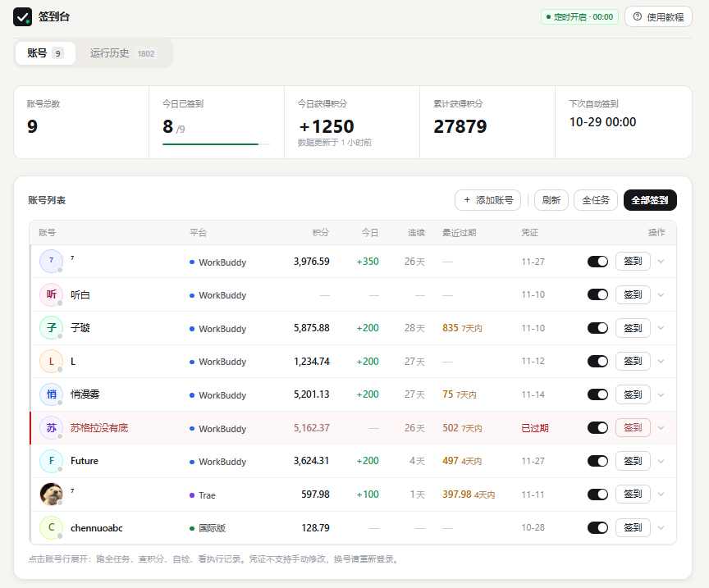Click the 今日获得积分 +1250 card
This screenshot has width=709, height=588.
point(352,122)
